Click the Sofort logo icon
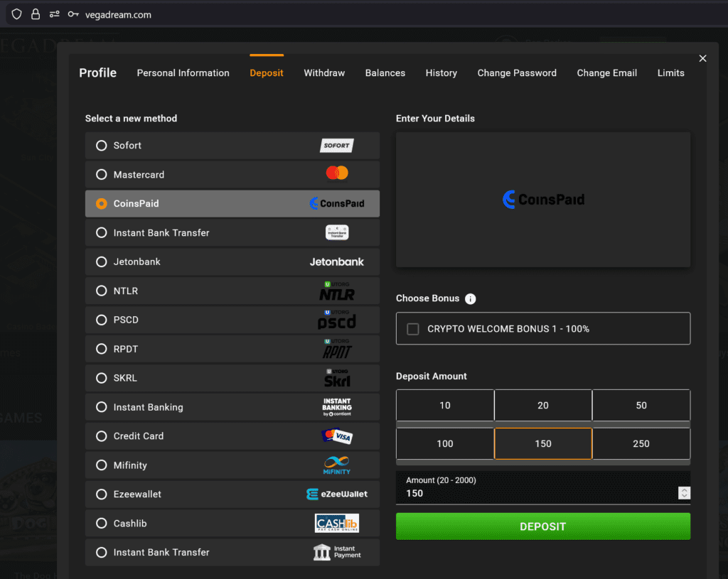 point(336,146)
